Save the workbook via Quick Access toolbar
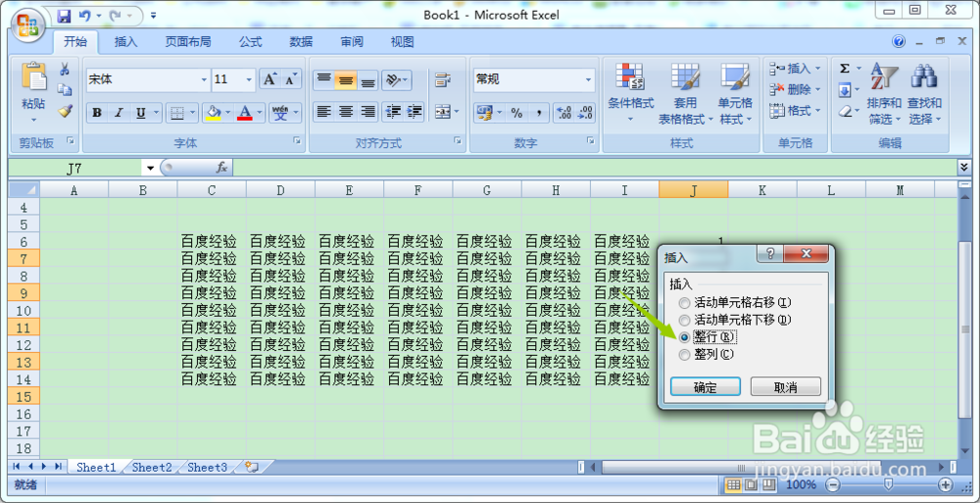The width and height of the screenshot is (980, 503). pyautogui.click(x=65, y=16)
